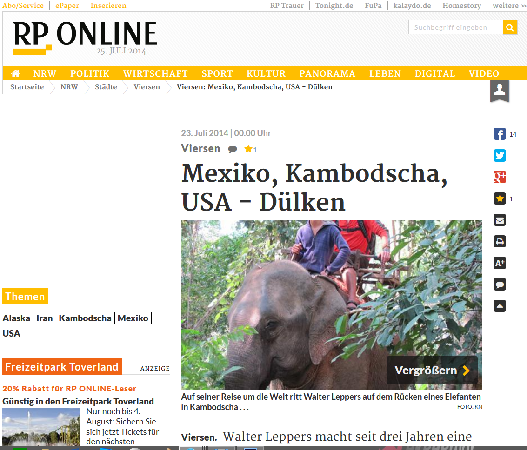
Task: Share the article on Google Plus
Action: (x=500, y=177)
